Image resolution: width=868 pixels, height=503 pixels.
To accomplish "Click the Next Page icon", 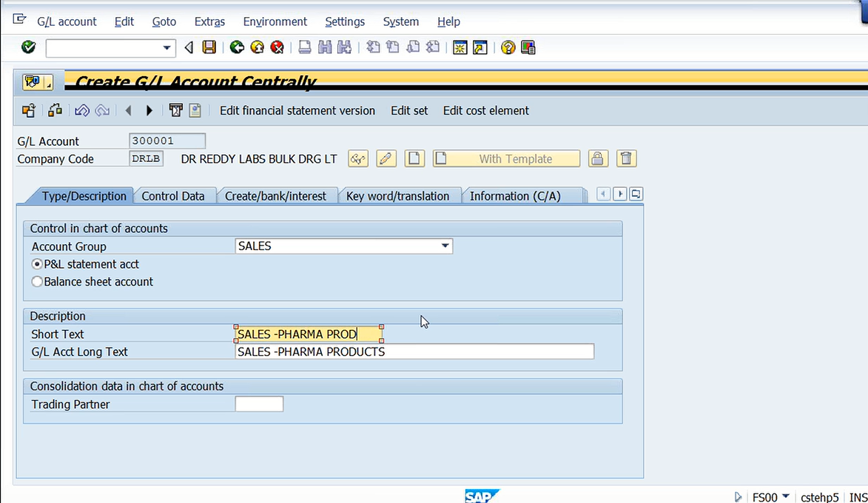I will click(x=413, y=47).
